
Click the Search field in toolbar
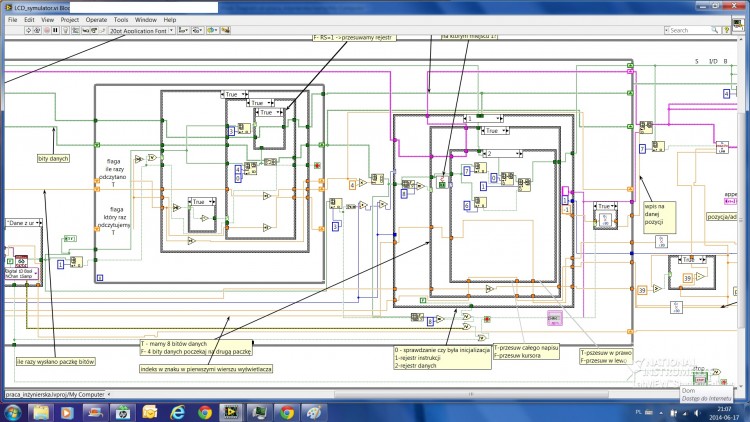coord(692,30)
